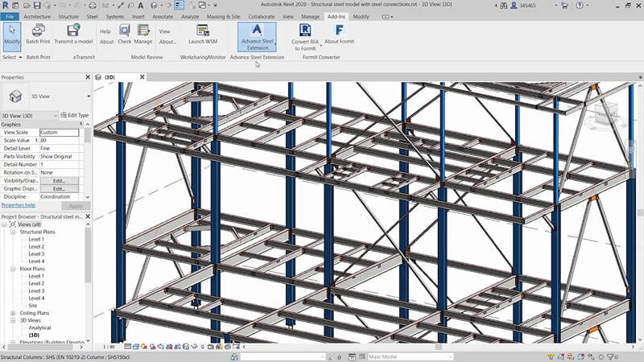Select Text tool A in quick access toolbar
Viewport: 644px width, 362px height.
tap(141, 6)
